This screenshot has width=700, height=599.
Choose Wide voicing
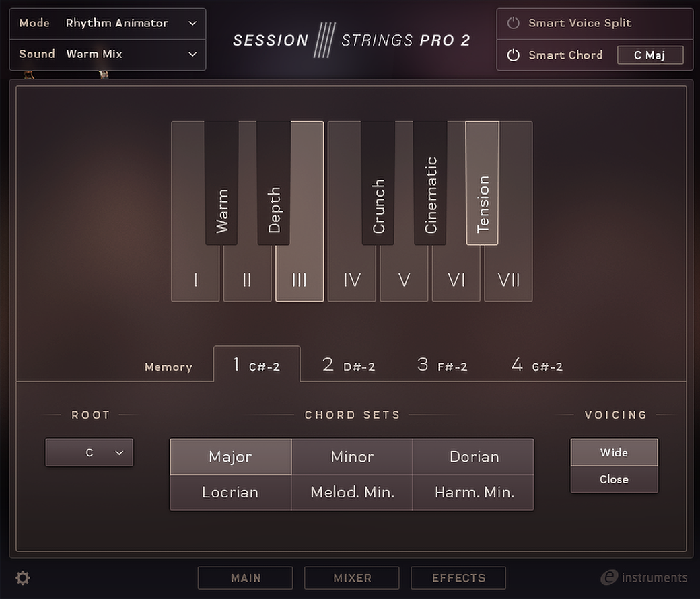[615, 452]
